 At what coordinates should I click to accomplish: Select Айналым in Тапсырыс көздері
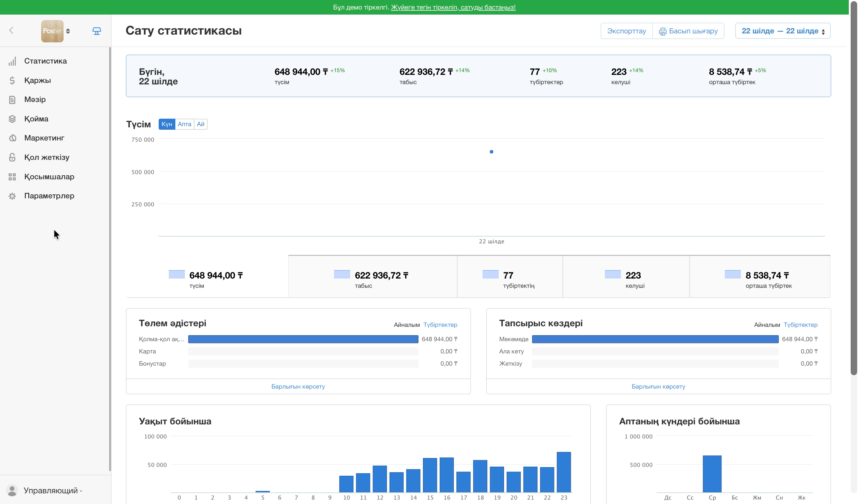767,325
